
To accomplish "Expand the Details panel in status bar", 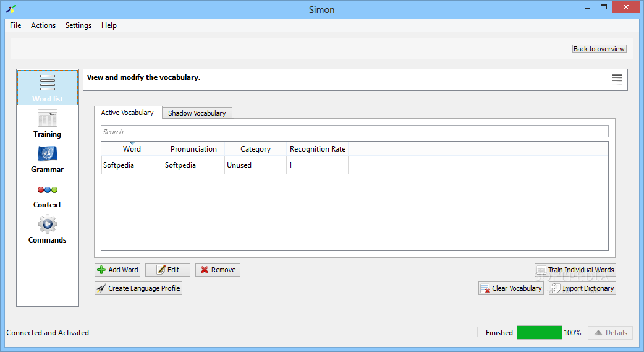I will point(611,333).
